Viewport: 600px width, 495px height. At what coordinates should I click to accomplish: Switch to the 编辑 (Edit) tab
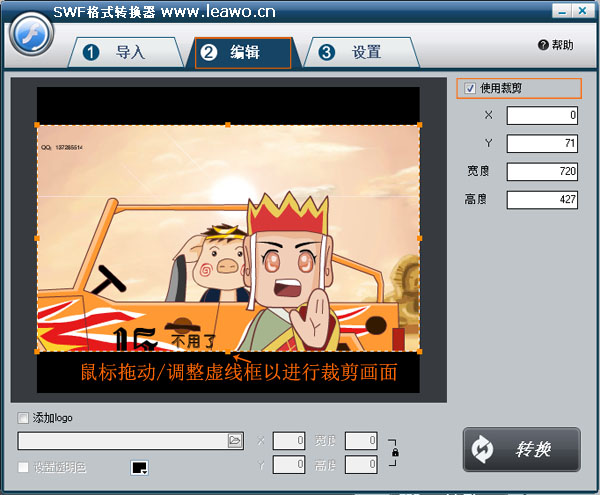[x=243, y=53]
